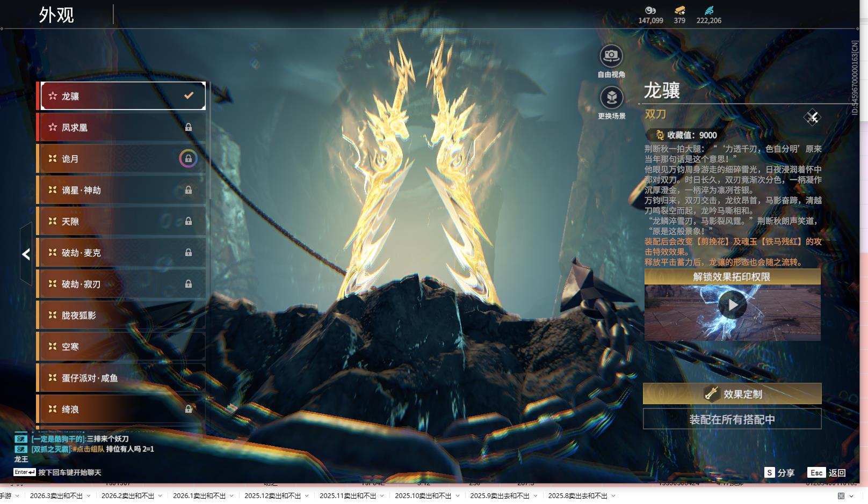
Task: Open dropdown arrow of 2026.3卖出和不出 sheet
Action: (89, 496)
